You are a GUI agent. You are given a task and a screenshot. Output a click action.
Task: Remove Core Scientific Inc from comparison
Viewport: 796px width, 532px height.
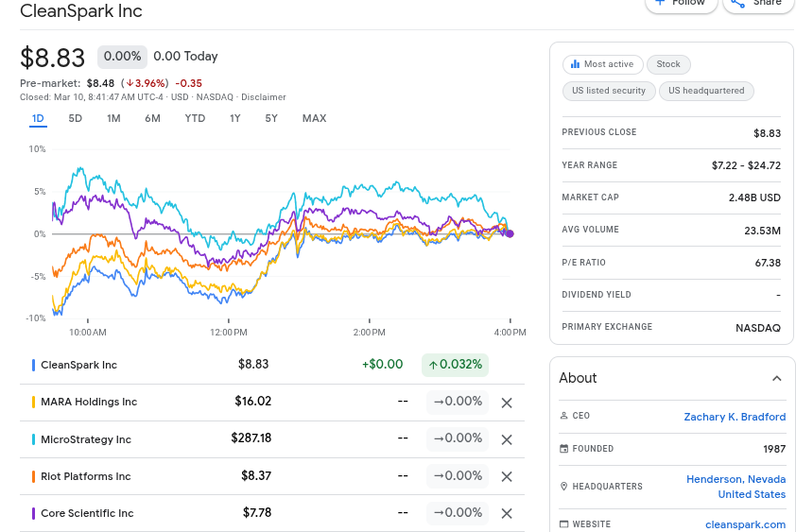506,514
